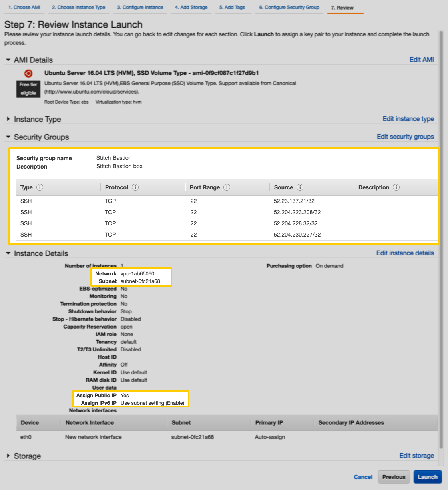The image size is (448, 490).
Task: Click the Description column info icon
Action: [396, 187]
